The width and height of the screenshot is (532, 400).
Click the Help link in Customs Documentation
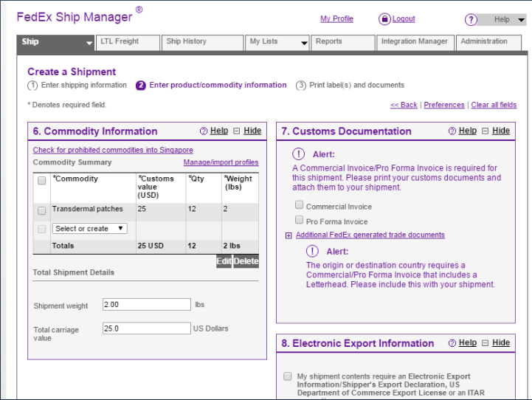tap(468, 131)
